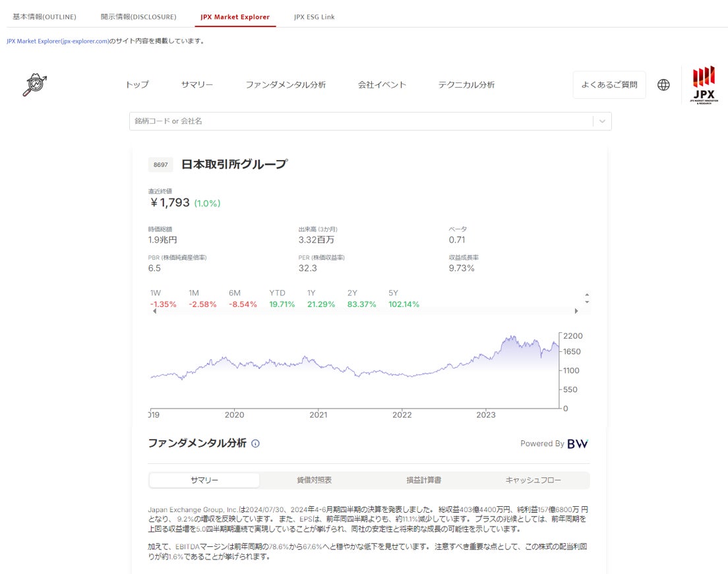Select the 1Y performance period
Image resolution: width=728 pixels, height=574 pixels.
(x=321, y=299)
